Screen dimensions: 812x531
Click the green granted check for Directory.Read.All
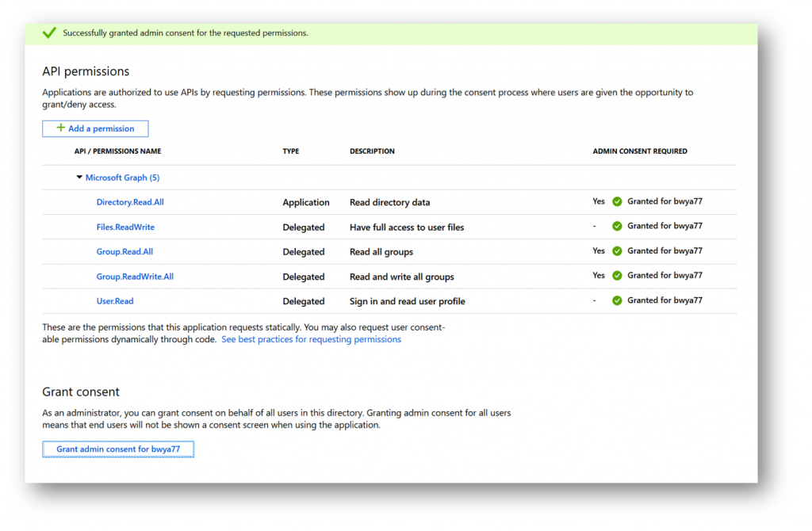click(x=617, y=202)
